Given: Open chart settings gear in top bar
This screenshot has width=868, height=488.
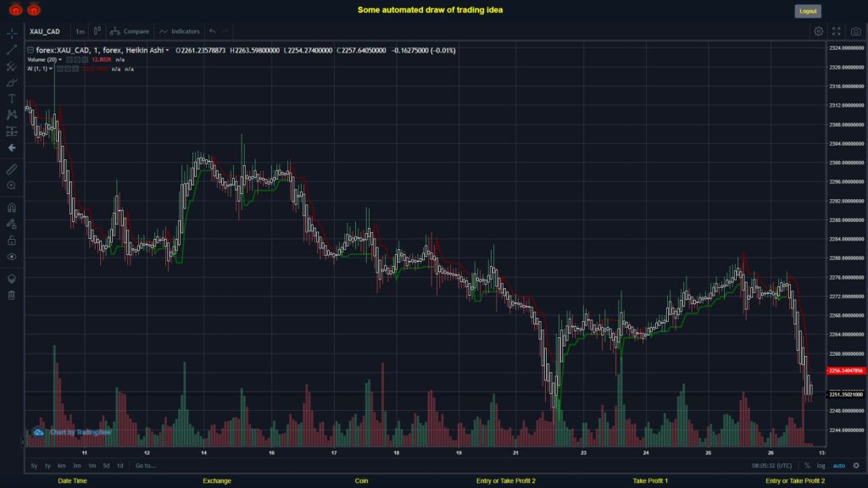Looking at the screenshot, I should click(x=818, y=31).
